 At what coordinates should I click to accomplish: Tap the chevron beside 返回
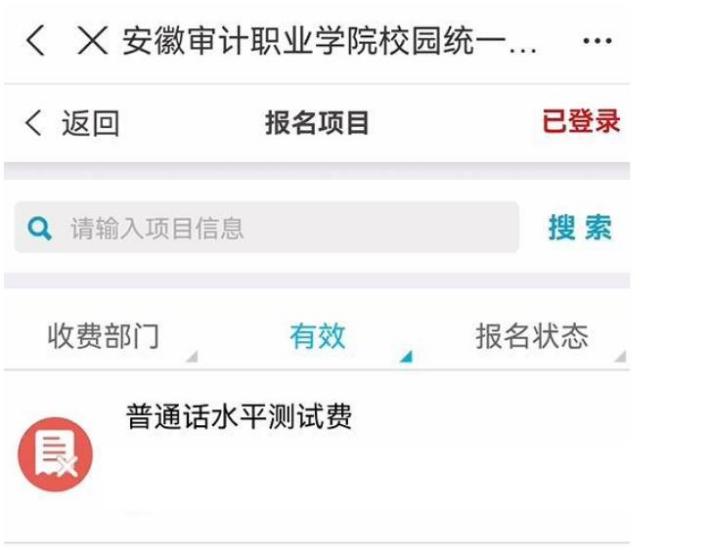33,123
